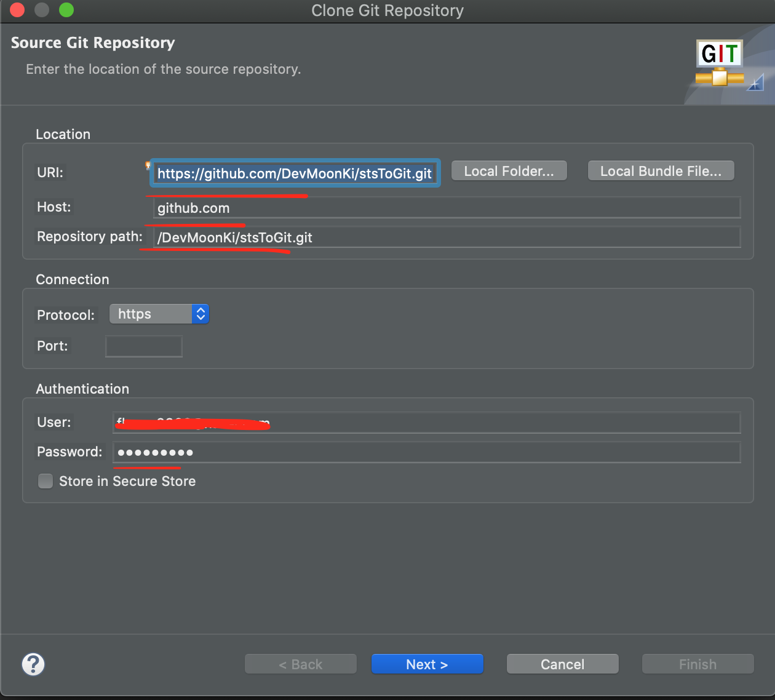This screenshot has width=775, height=700.
Task: Click the 'Enter the location of the source repository' text
Action: 164,69
